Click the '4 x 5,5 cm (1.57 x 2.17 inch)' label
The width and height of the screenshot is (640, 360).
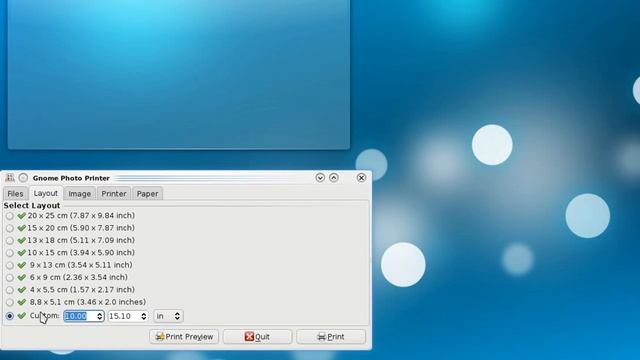pyautogui.click(x=82, y=289)
